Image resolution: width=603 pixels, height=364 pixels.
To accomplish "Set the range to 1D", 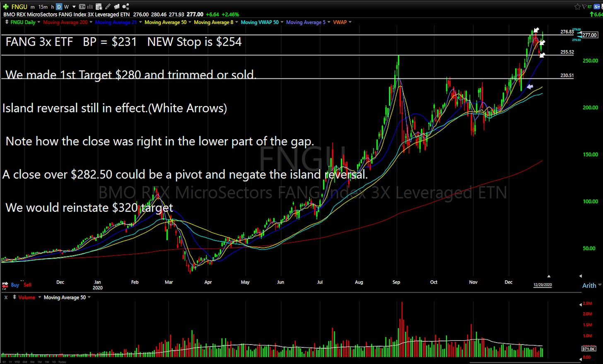I will tap(54, 362).
